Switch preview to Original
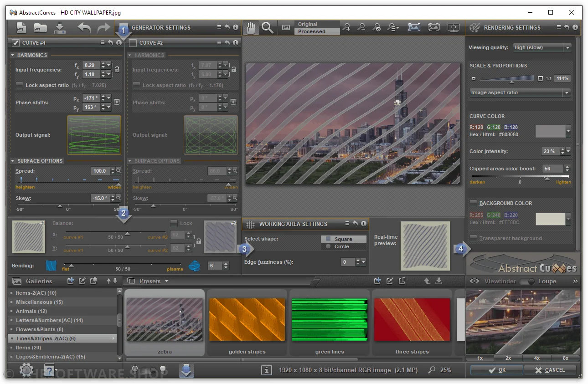Screen dimensions: 588x384 tap(317, 24)
